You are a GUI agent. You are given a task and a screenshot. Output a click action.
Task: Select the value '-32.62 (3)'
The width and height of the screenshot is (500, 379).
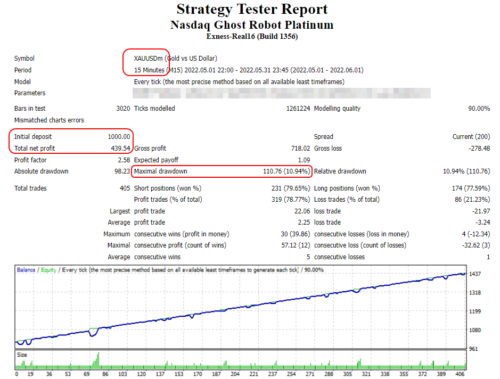476,245
